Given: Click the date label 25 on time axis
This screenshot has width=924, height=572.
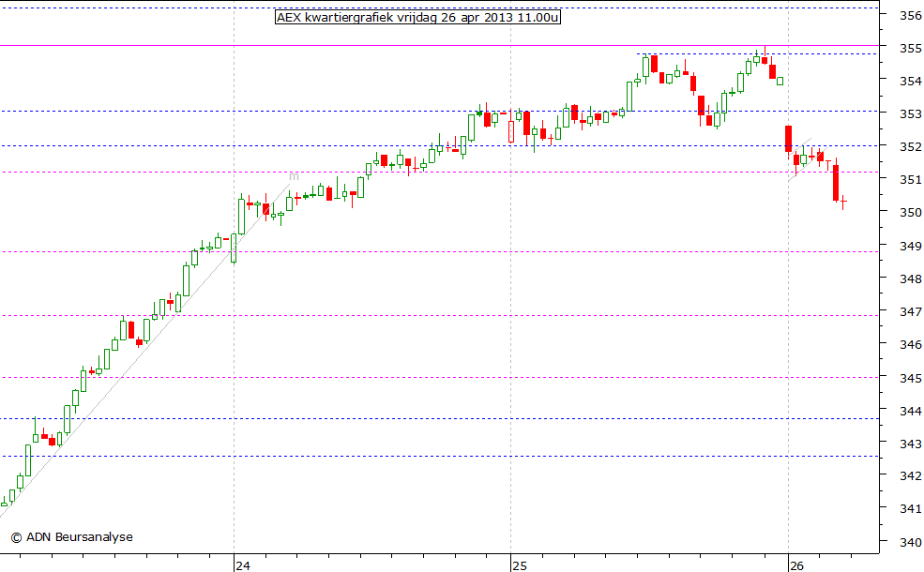Looking at the screenshot, I should click(518, 565).
